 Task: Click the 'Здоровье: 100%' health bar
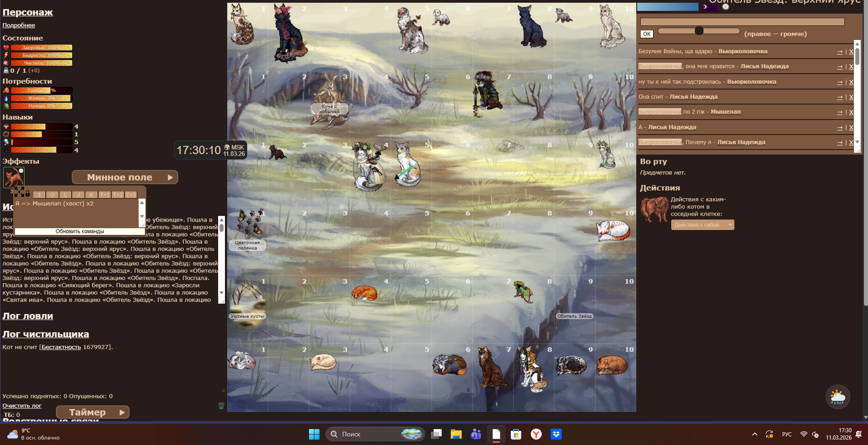[41, 47]
